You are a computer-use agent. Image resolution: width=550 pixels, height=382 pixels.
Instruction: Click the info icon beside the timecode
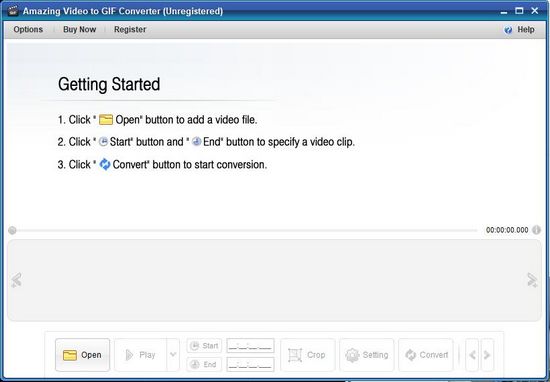(x=536, y=230)
